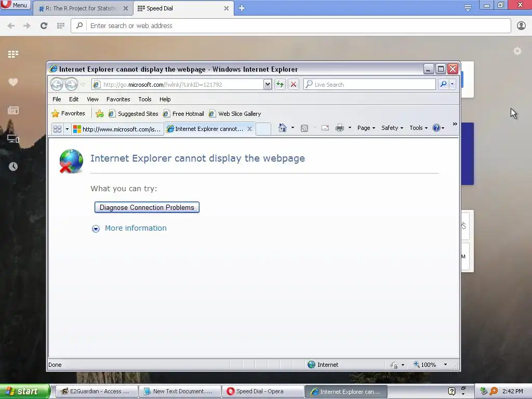This screenshot has width=532, height=399.
Task: Stop loading in Internet Explorer
Action: (294, 85)
